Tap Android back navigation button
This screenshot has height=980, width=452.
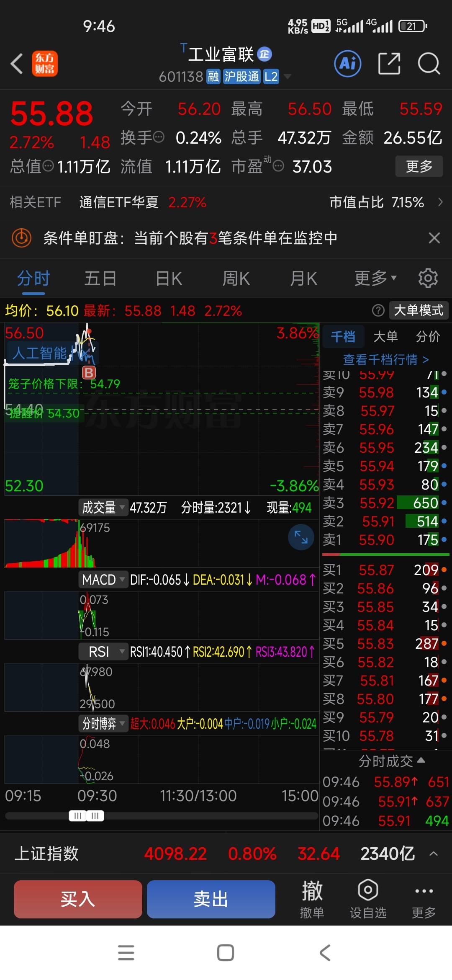click(x=325, y=953)
